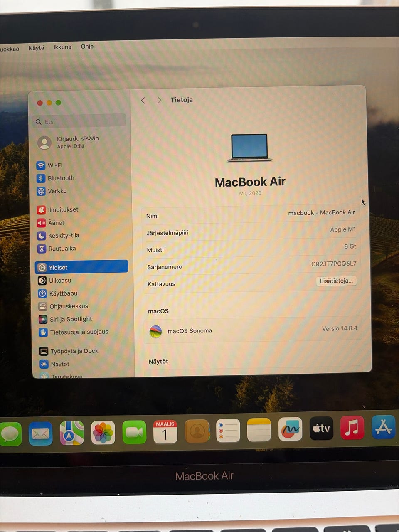399x532 pixels.
Task: Go forward with the right chevron
Action: (x=159, y=100)
